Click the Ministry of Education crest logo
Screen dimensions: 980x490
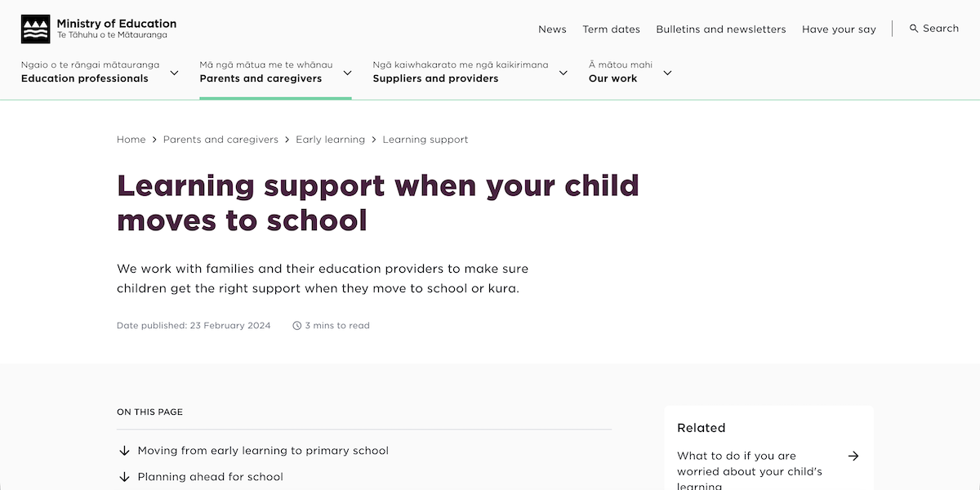pyautogui.click(x=33, y=28)
